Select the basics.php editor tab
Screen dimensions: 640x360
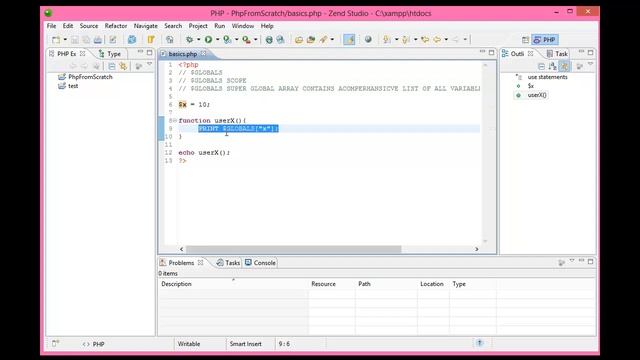coord(182,53)
